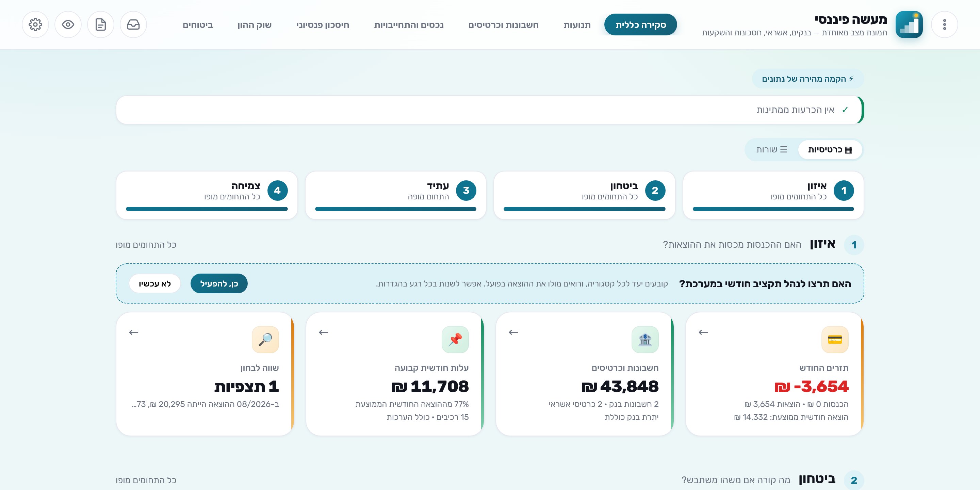Select step 2 ביטחון card
This screenshot has height=490, width=980.
tap(584, 195)
